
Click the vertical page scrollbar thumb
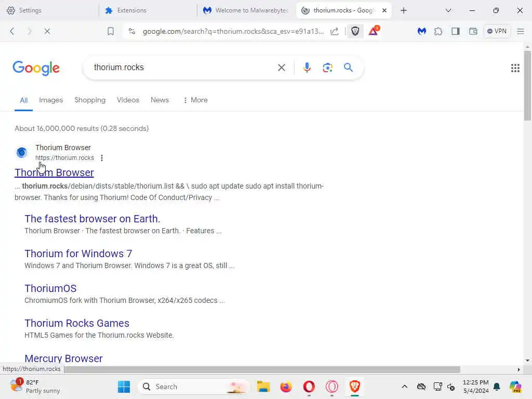pyautogui.click(x=527, y=86)
